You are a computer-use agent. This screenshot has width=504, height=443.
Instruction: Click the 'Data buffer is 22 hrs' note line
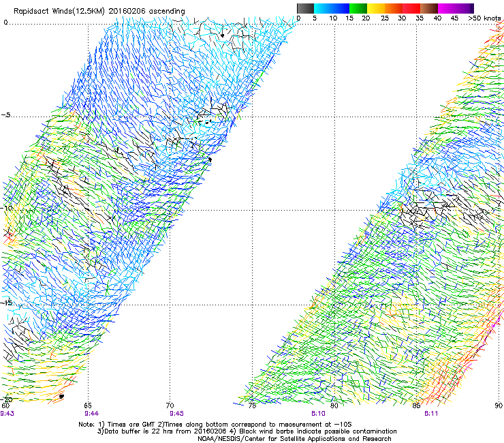(x=247, y=431)
